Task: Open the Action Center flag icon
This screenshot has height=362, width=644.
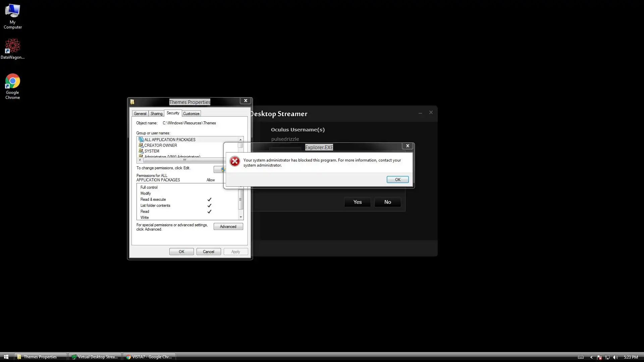Action: [599, 357]
